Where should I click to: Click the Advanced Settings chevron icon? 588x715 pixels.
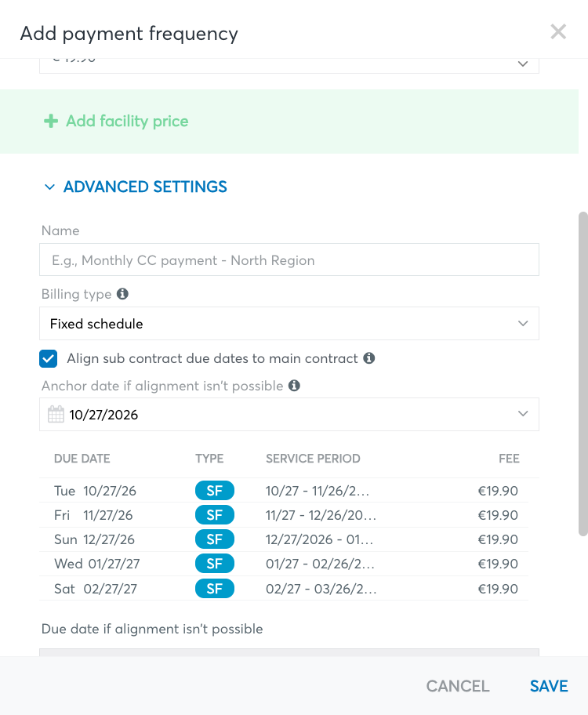pos(49,187)
